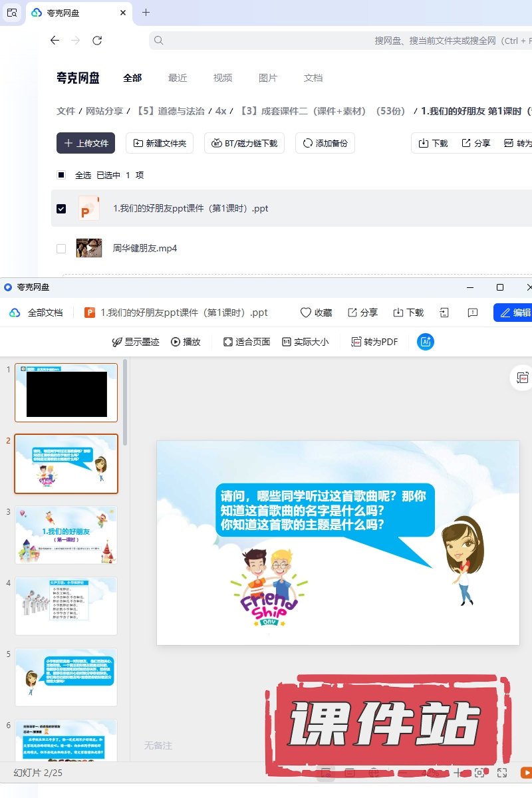The width and height of the screenshot is (532, 798).
Task: Click the fullscreen icon in the status bar
Action: click(503, 772)
